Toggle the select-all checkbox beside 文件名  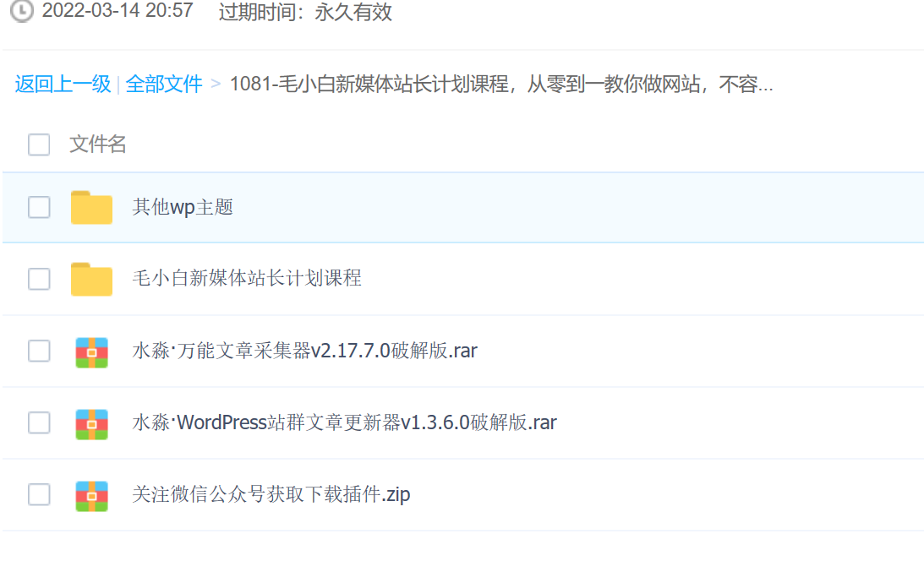39,144
